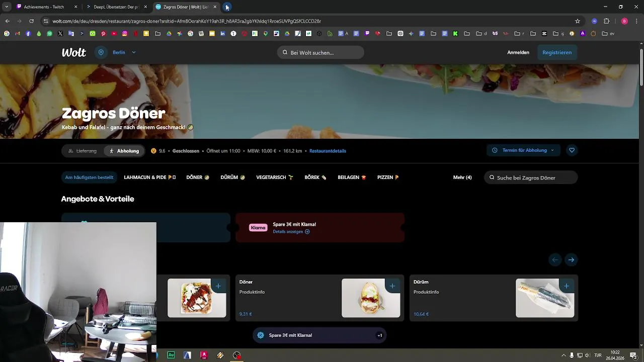
Task: Click the Registrieren button
Action: 557,52
